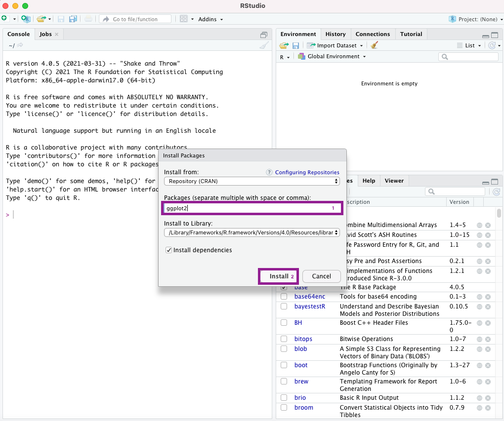
Task: Click the clear console broom icon
Action: (264, 45)
